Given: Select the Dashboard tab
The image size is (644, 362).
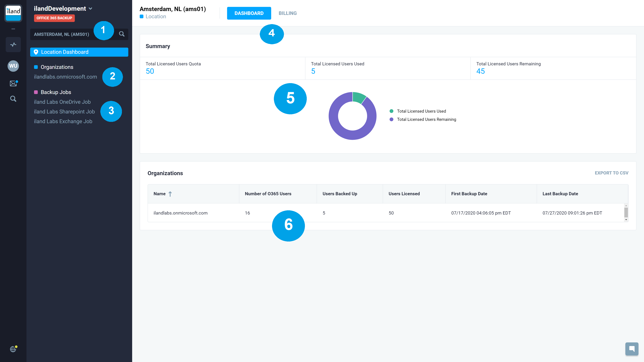Looking at the screenshot, I should (x=249, y=13).
